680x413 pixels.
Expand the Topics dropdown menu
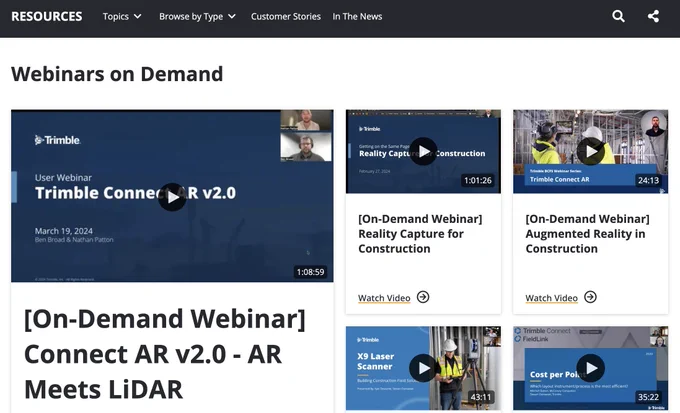(x=122, y=16)
